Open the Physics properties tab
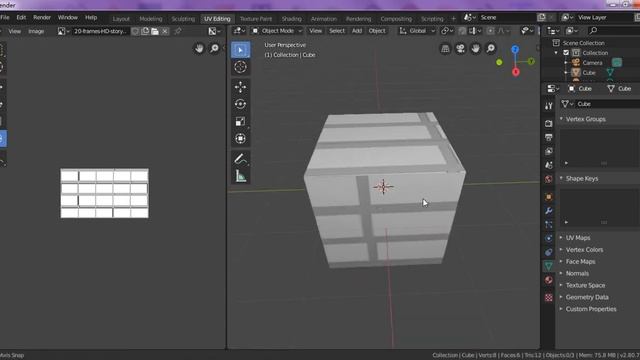This screenshot has height=360, width=640. tap(549, 238)
